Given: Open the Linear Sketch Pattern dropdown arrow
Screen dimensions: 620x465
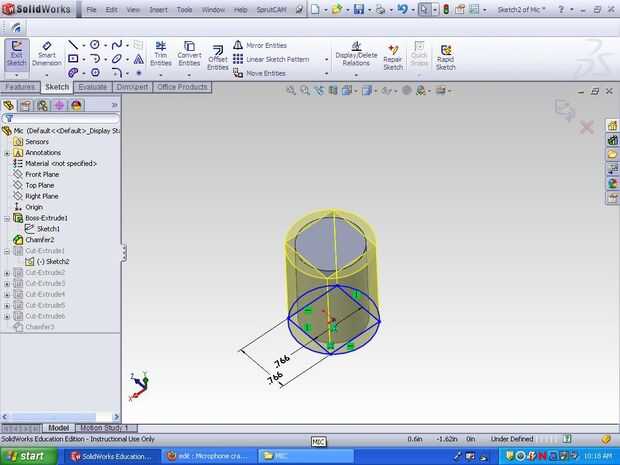Looking at the screenshot, I should point(327,59).
